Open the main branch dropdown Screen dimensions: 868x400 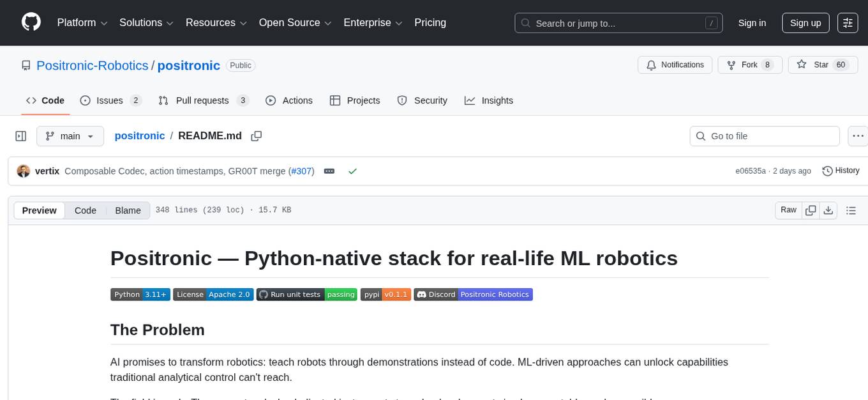[70, 136]
